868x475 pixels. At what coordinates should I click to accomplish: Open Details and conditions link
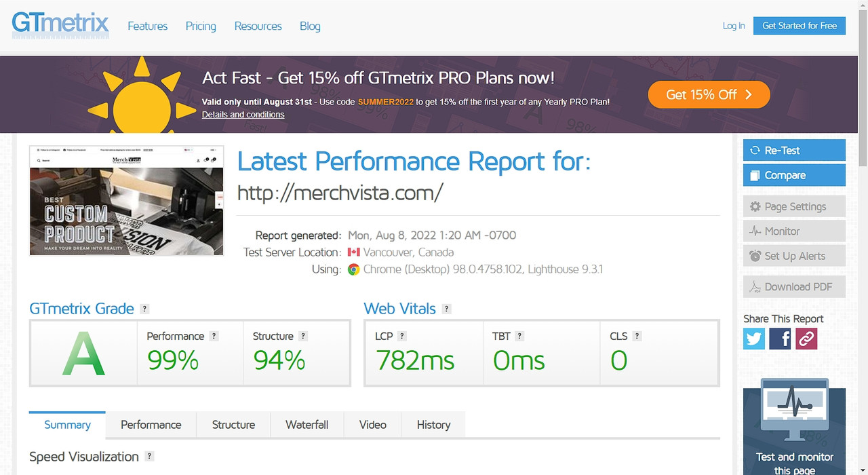[243, 115]
